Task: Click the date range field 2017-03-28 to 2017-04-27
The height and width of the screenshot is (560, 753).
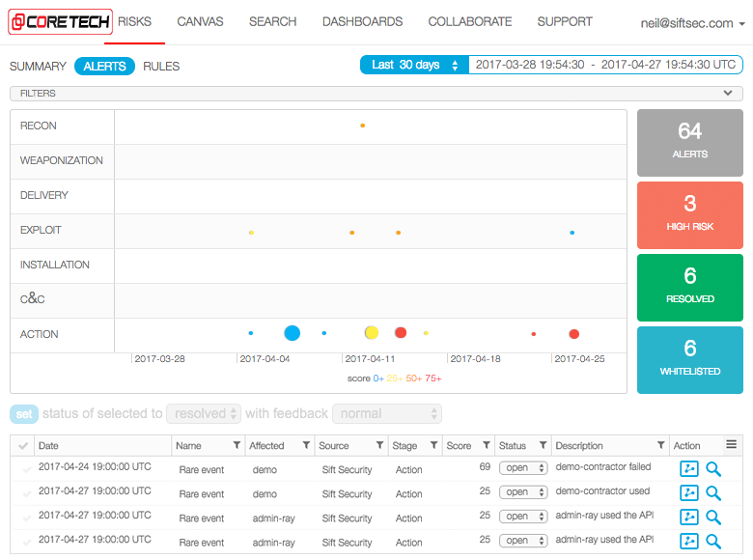Action: (x=605, y=65)
